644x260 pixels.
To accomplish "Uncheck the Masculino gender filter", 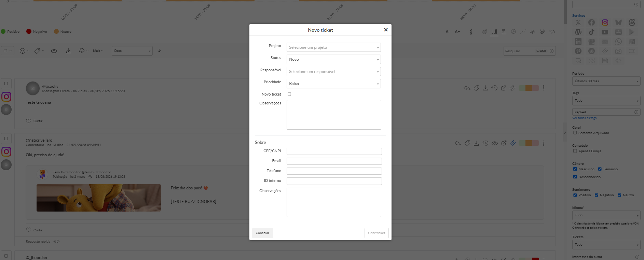I will [x=575, y=169].
